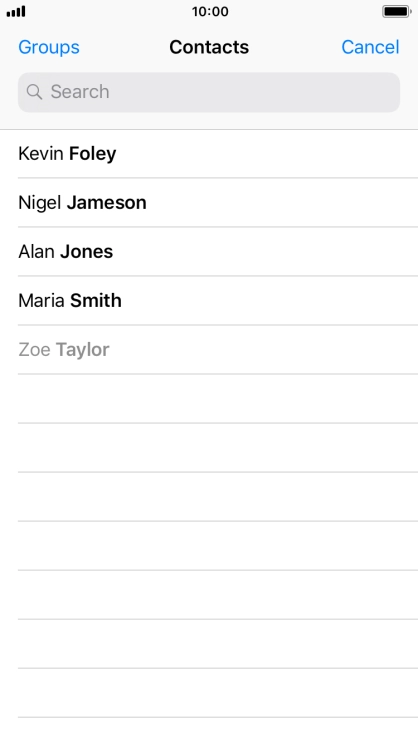Viewport: 418px width, 743px height.
Task: Cancel the contact selection
Action: pyautogui.click(x=370, y=47)
